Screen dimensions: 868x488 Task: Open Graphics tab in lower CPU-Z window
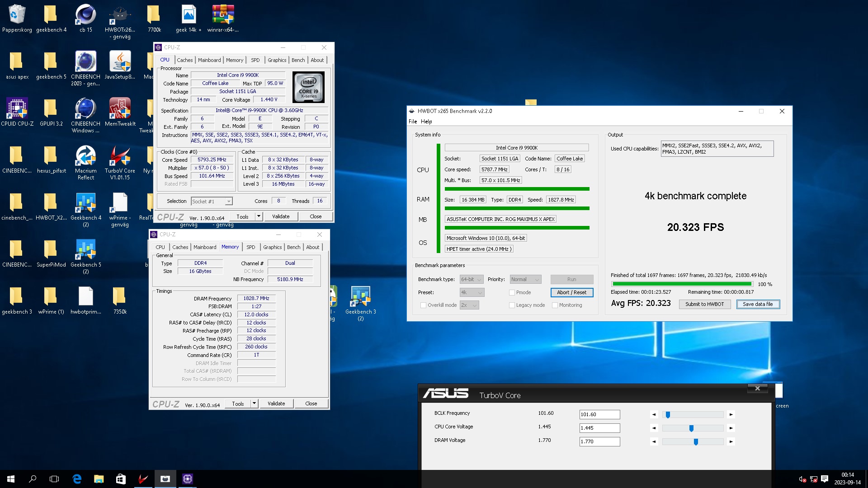(272, 247)
